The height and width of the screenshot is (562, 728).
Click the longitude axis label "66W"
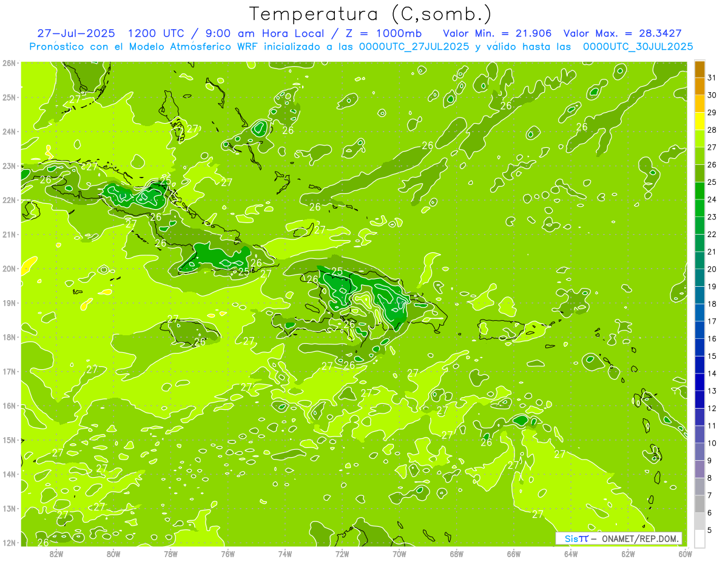513,554
